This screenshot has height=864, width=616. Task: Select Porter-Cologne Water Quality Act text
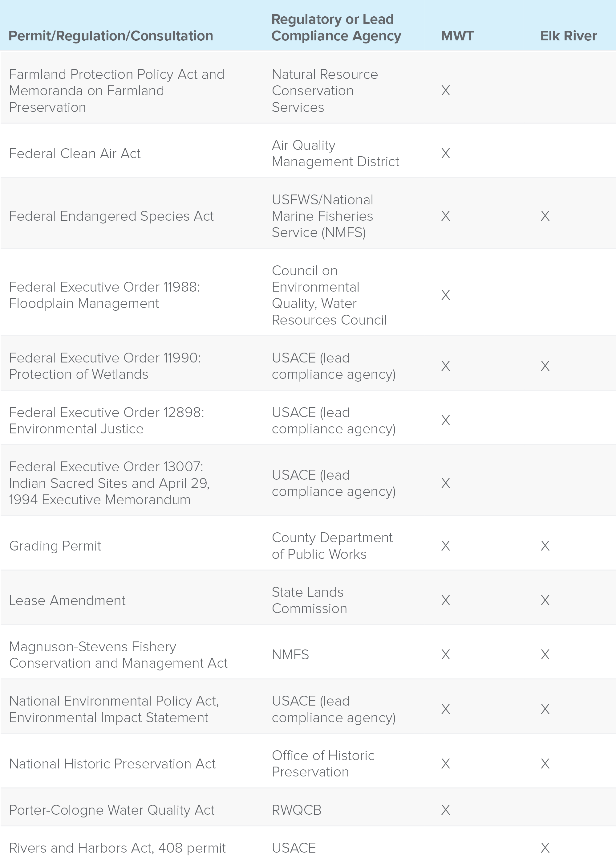pos(112,810)
